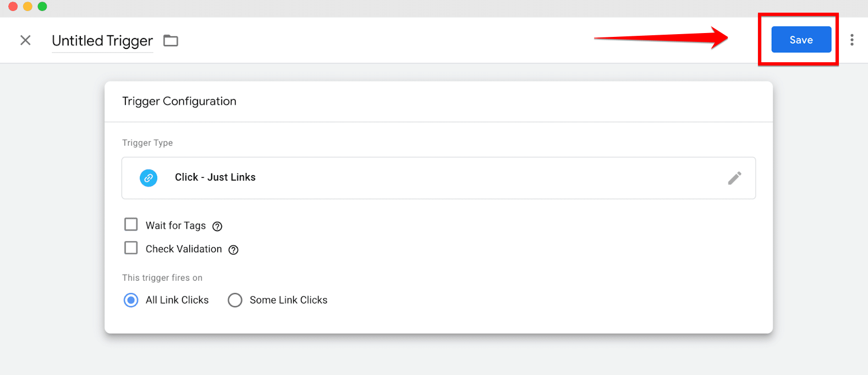Image resolution: width=868 pixels, height=375 pixels.
Task: Click the red window close button
Action: click(x=13, y=7)
